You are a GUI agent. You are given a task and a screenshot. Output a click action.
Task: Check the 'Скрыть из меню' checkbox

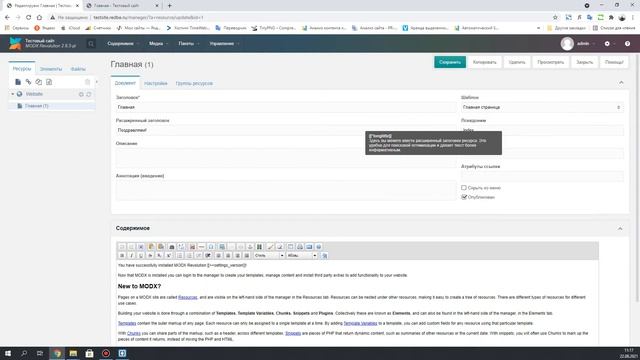pos(464,188)
